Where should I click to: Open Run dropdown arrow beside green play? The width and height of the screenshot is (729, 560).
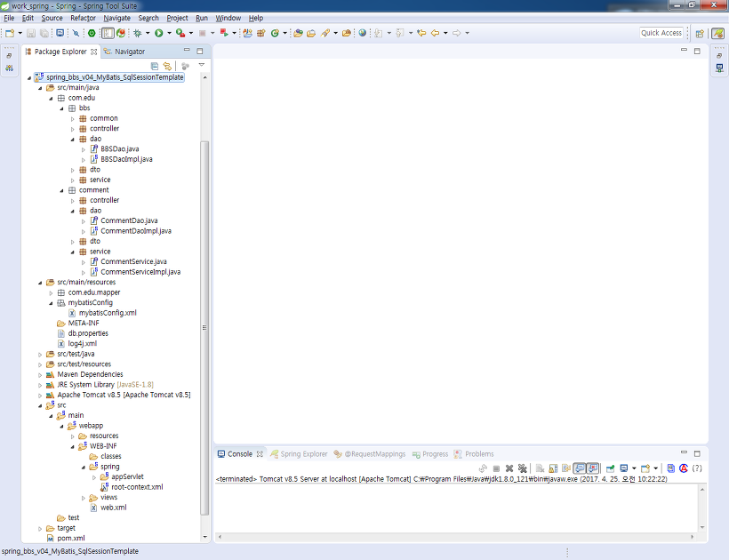click(169, 33)
